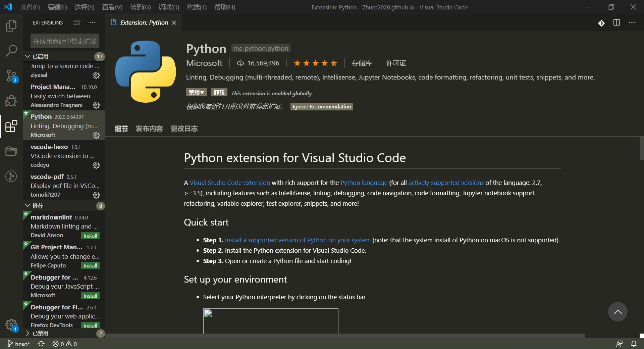Open the 许可证 license link
This screenshot has width=644, height=349.
396,63
